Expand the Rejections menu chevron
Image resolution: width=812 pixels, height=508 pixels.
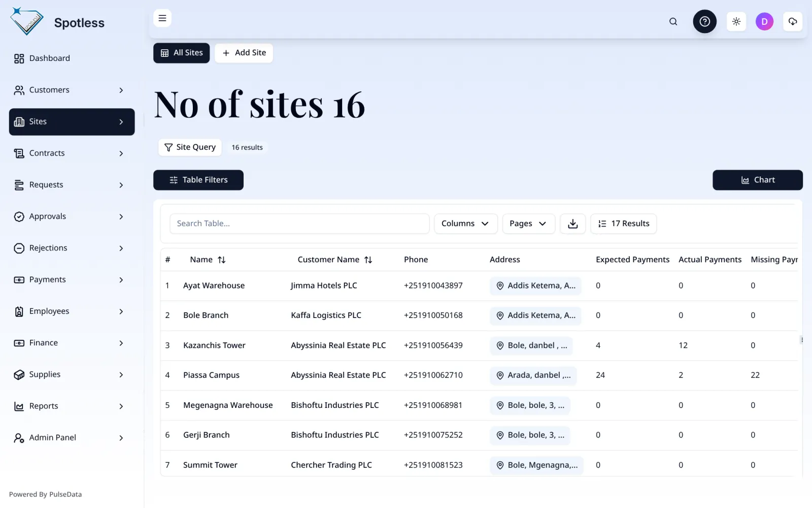click(x=121, y=248)
